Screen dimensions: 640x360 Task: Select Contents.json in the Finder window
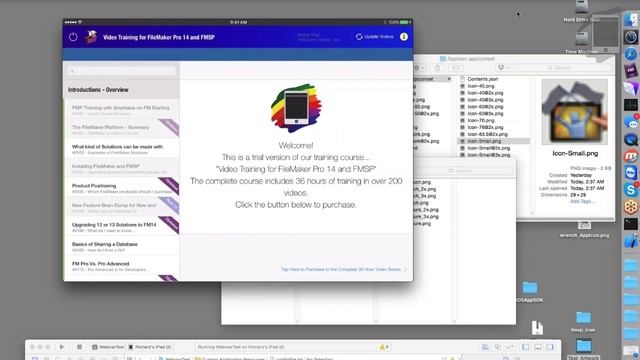(x=482, y=79)
